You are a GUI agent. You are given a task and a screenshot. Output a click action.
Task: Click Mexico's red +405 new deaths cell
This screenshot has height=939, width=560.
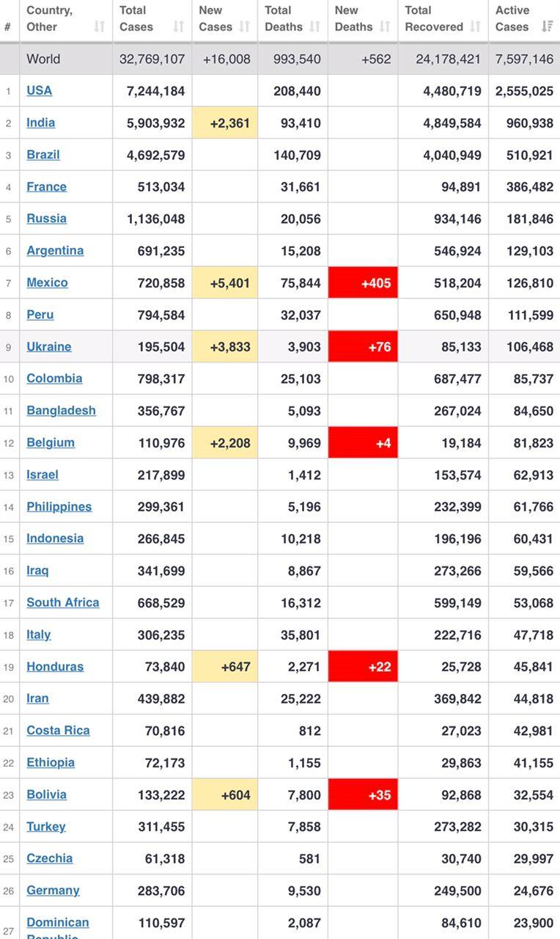[363, 282]
